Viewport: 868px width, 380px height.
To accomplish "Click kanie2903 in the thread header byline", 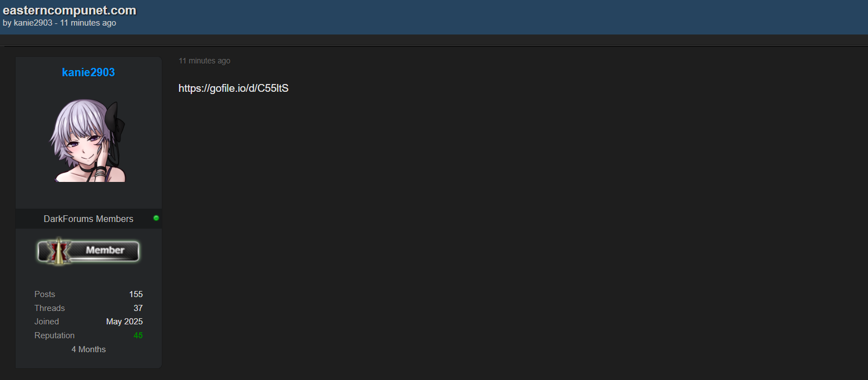I will click(33, 23).
